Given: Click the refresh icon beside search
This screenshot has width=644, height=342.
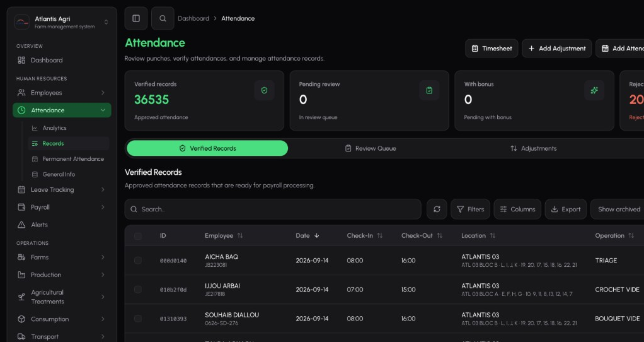Looking at the screenshot, I should coord(437,209).
